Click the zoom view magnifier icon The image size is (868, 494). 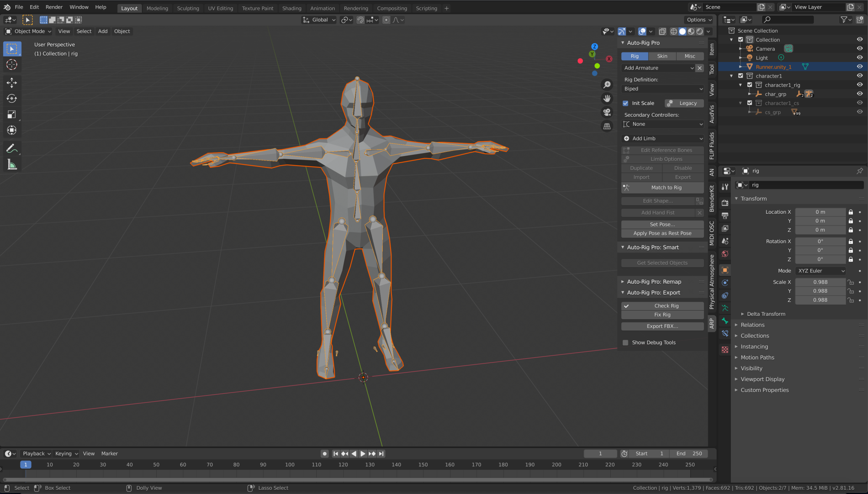click(x=607, y=85)
